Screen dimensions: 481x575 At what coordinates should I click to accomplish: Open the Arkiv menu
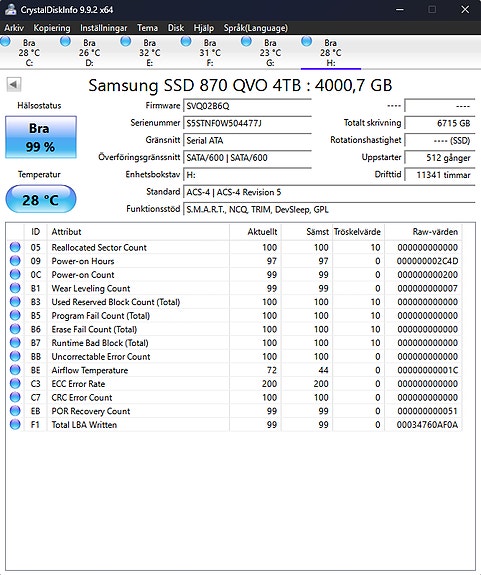(14, 28)
